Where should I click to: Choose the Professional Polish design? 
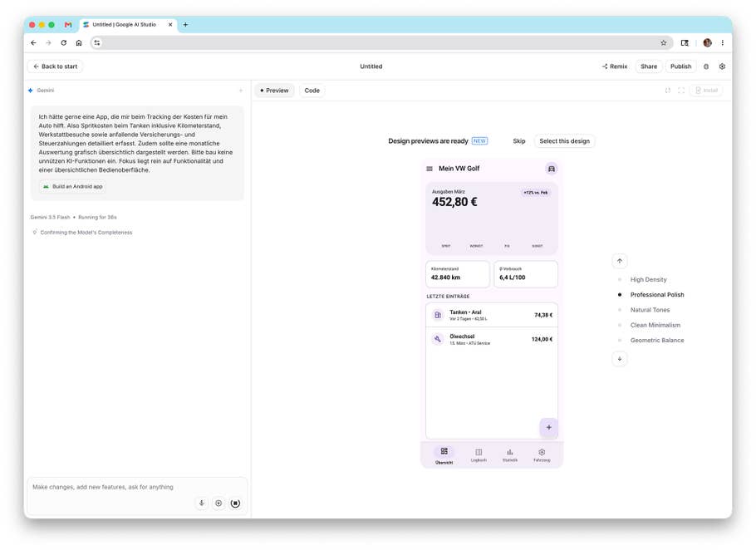656,294
